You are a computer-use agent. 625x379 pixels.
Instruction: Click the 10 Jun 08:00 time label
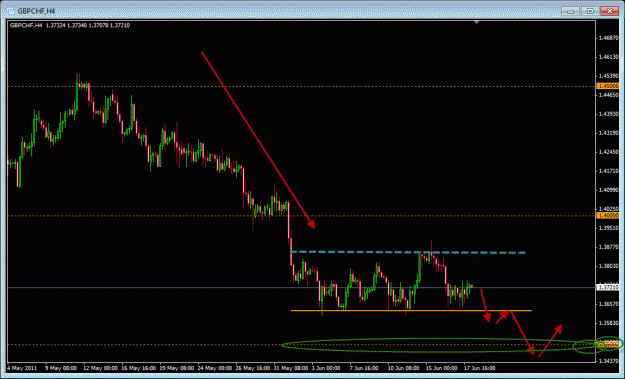pos(403,368)
